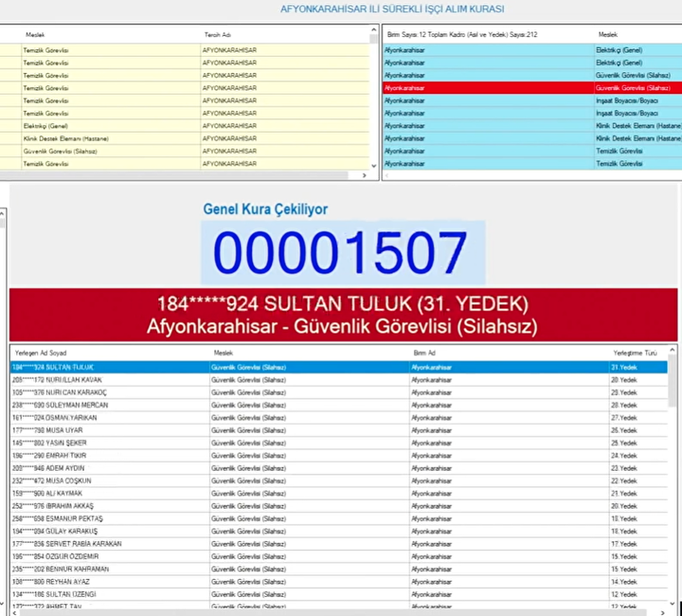Viewport: 682px width, 616px height.
Task: Click the 17.Yedek cell in SERVET RABİA KARAKAN's row
Action: [x=638, y=544]
